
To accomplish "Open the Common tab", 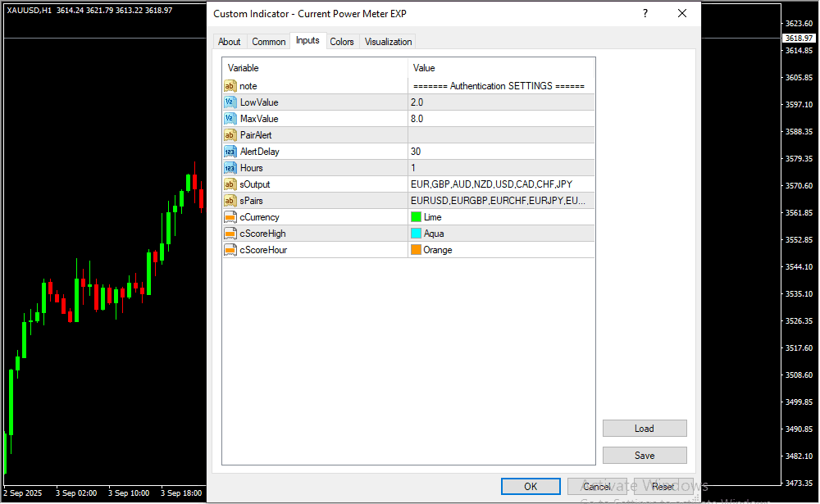I will [269, 42].
